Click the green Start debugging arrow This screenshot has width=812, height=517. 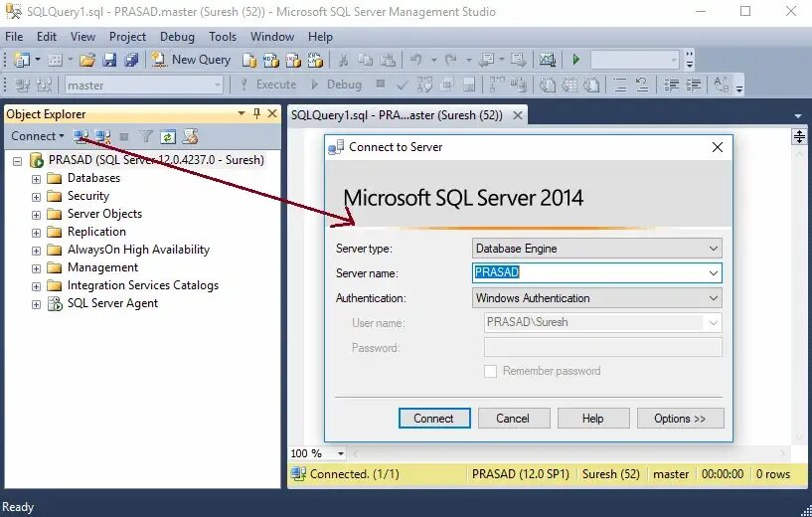click(x=575, y=60)
